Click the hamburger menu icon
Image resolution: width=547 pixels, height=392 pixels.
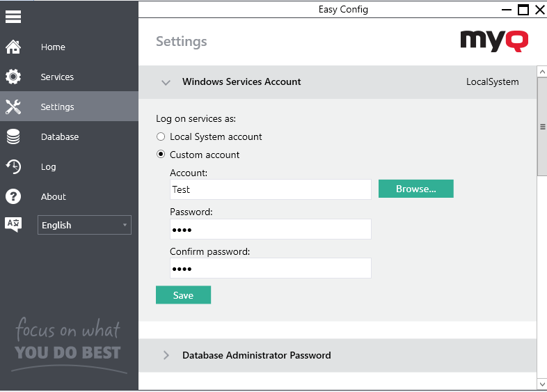13,17
